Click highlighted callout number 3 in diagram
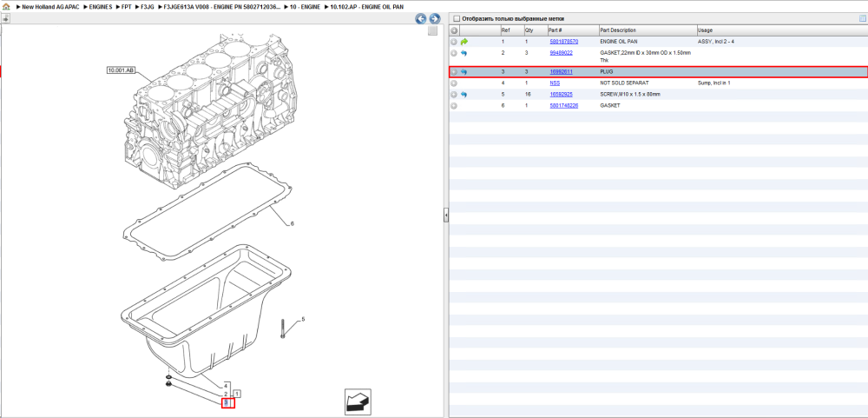Viewport: 868px width, 418px height. click(228, 403)
